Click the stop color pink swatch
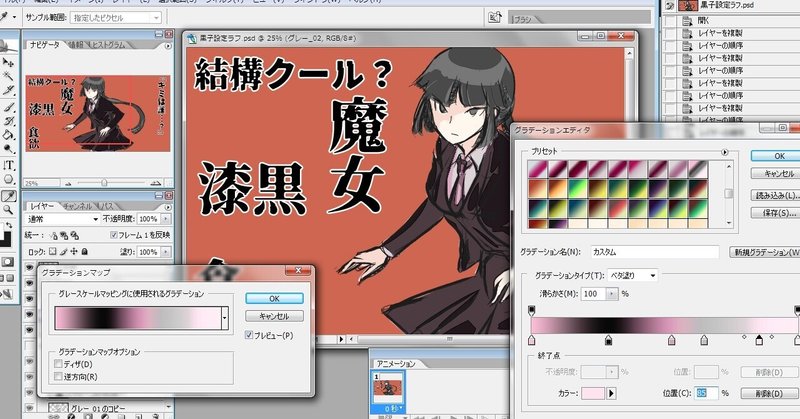The image size is (800, 419). click(x=593, y=393)
